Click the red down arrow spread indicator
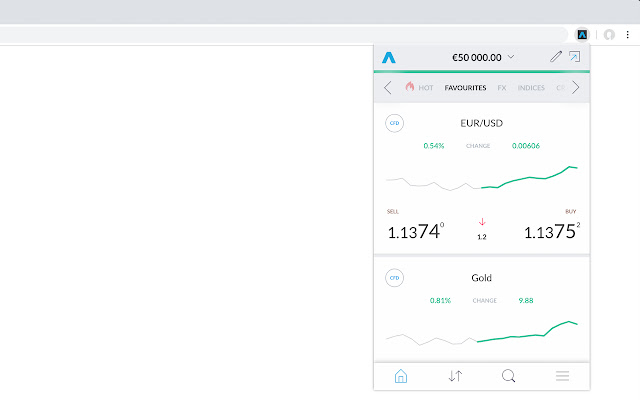 click(x=482, y=222)
